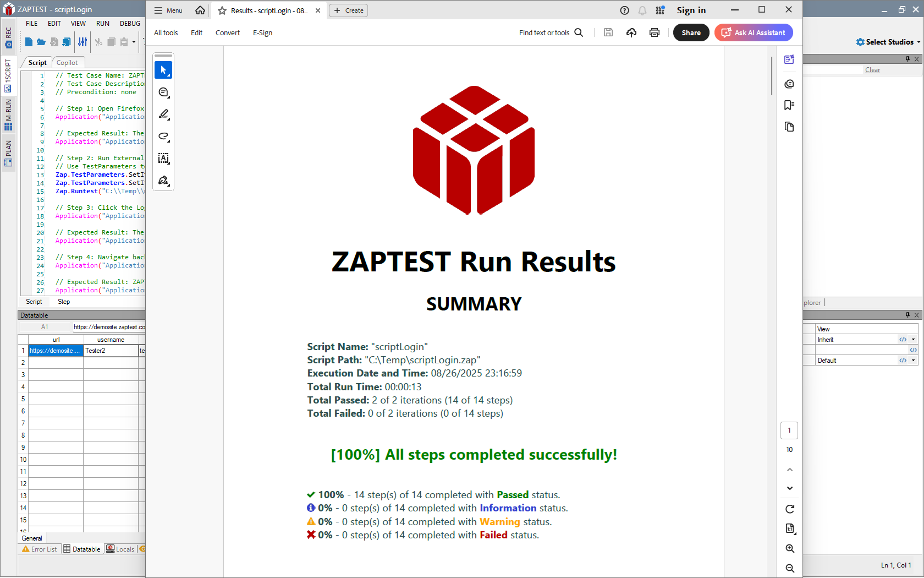Click Save All icon in ZAPTEST toolbar
Image resolution: width=924 pixels, height=578 pixels.
(67, 42)
